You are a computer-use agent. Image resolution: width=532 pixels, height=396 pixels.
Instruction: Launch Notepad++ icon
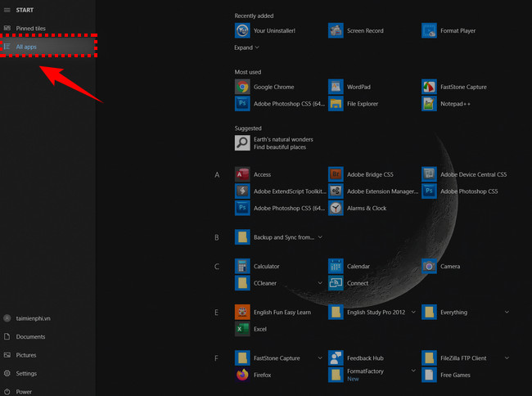tap(429, 104)
